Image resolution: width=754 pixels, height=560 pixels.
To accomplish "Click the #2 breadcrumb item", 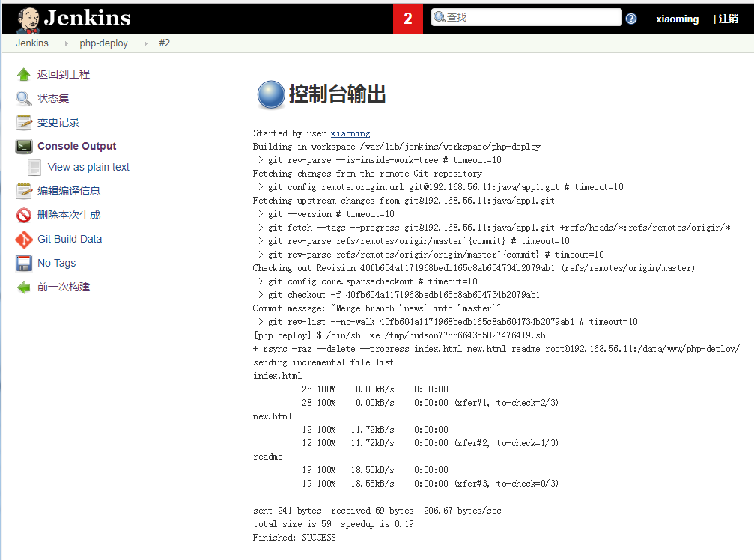I will (164, 43).
